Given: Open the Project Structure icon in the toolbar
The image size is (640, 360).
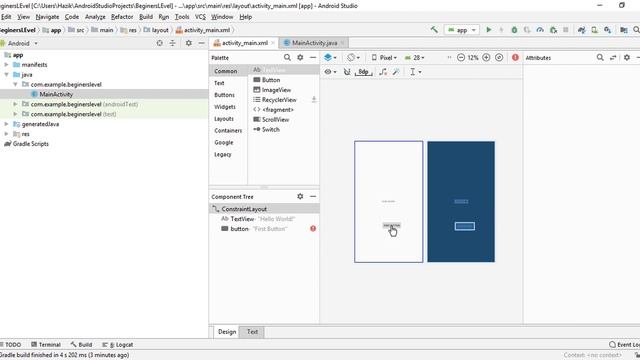Looking at the screenshot, I should tap(624, 30).
